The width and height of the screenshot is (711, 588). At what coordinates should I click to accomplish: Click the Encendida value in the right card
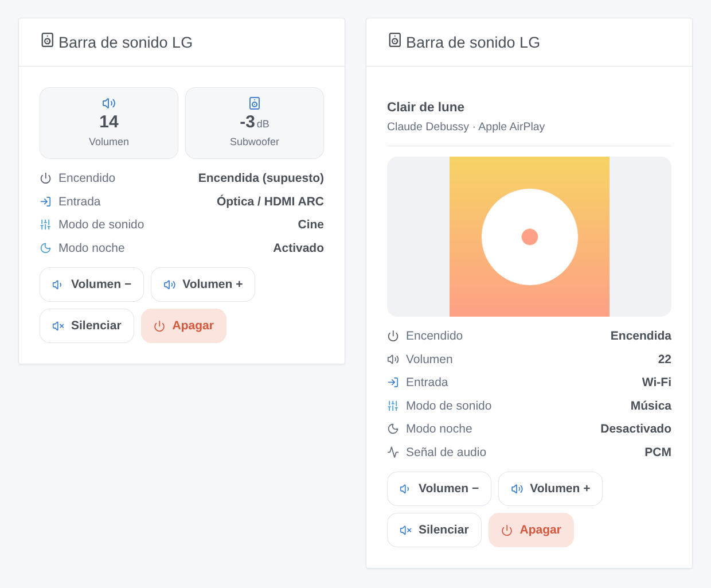coord(640,336)
